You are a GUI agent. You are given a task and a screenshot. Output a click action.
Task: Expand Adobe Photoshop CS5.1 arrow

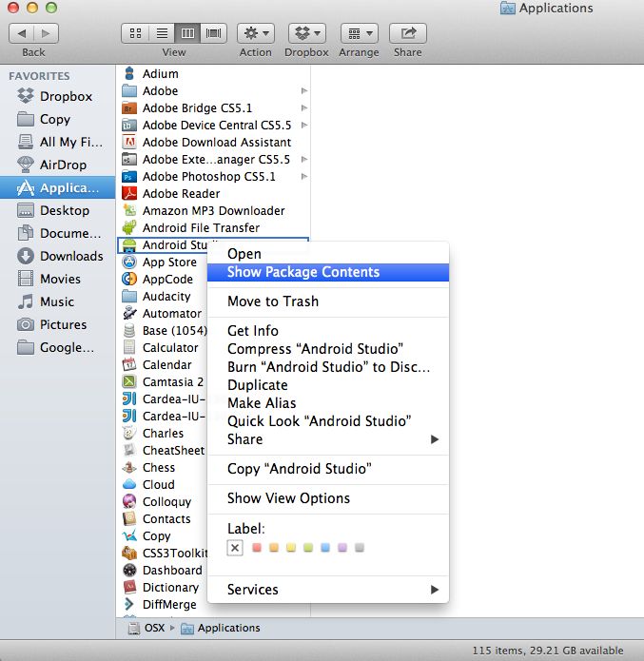(x=304, y=176)
